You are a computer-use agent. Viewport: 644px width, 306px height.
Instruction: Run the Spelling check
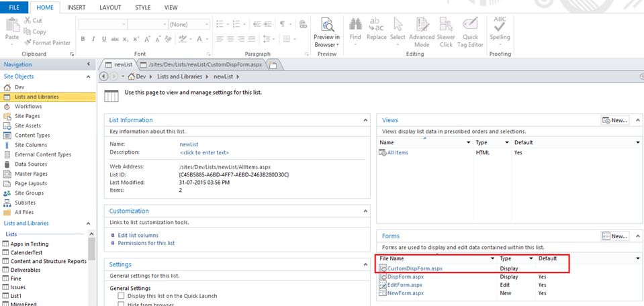(500, 30)
